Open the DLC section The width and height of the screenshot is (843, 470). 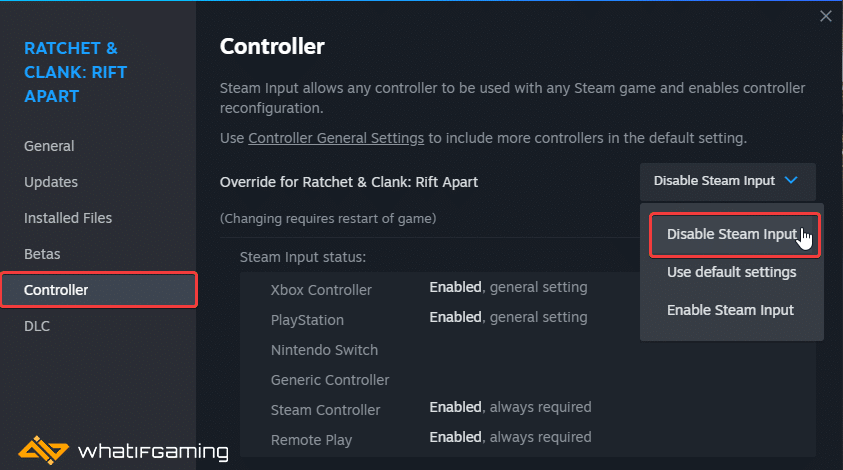[37, 326]
